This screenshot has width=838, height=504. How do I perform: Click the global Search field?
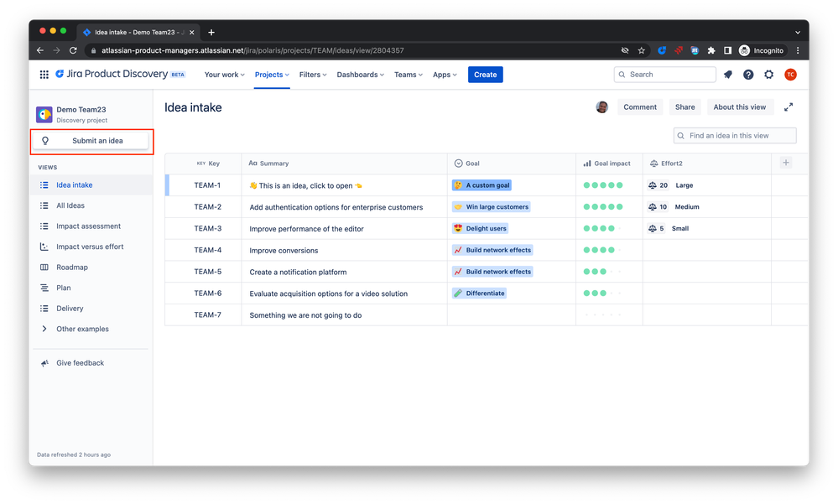coord(665,75)
